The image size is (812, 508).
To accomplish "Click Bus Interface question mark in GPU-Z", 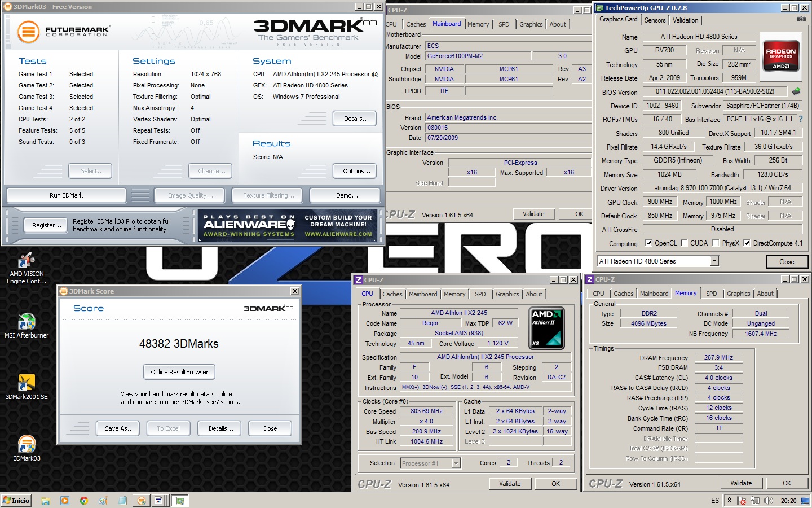I will point(800,119).
